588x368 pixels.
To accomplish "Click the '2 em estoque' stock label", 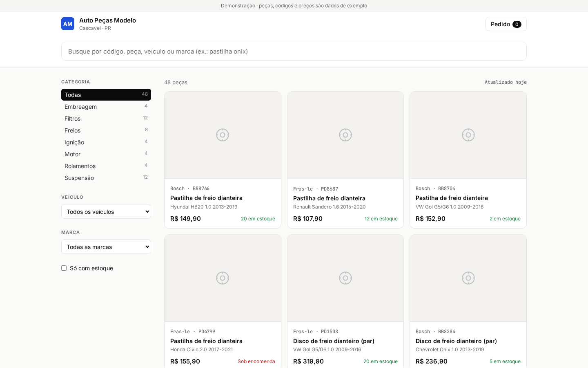I will 505,219.
